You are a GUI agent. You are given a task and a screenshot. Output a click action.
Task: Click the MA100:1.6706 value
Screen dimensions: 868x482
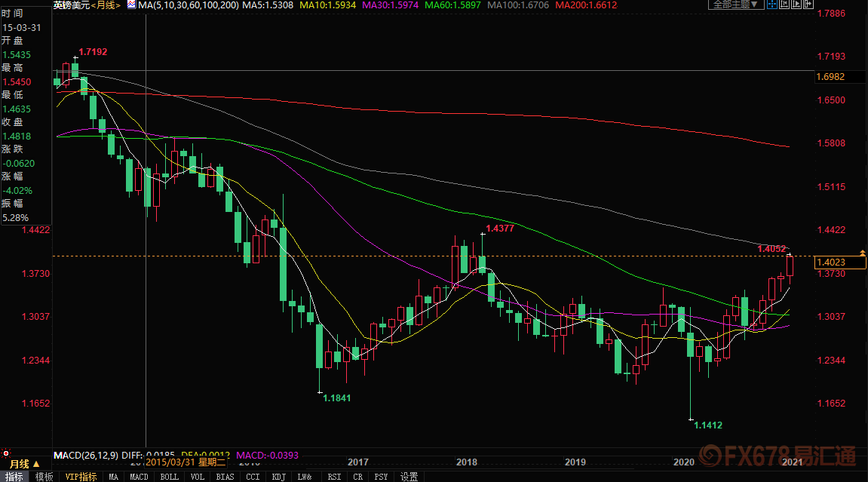coord(518,5)
